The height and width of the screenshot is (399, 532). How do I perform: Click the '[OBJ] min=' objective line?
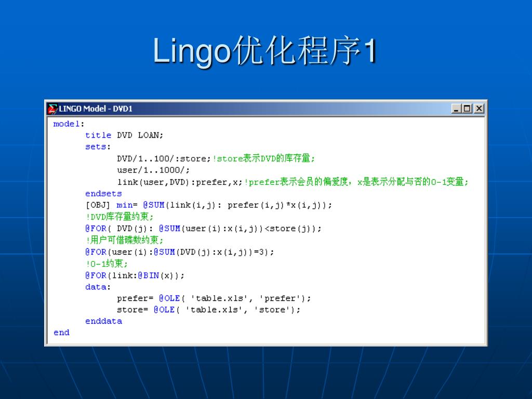click(x=209, y=205)
